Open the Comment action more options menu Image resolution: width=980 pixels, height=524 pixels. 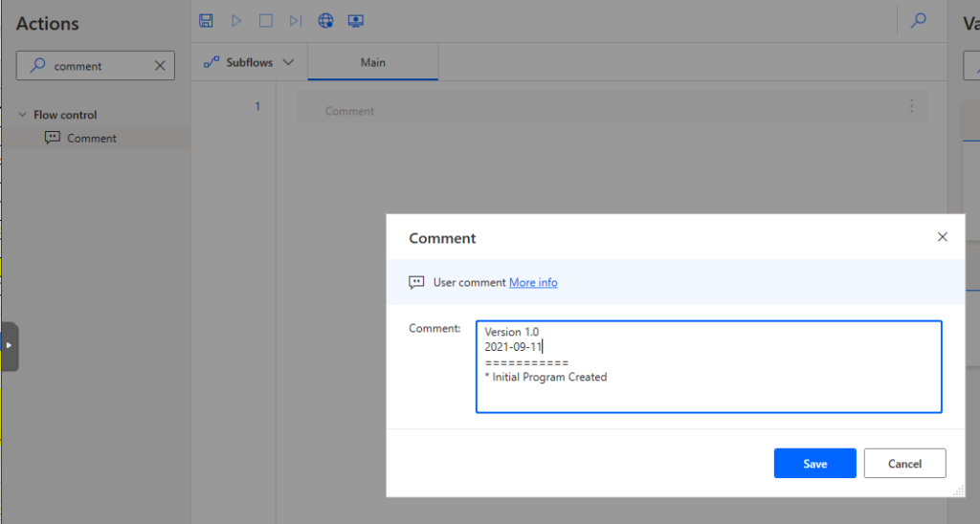tap(911, 105)
